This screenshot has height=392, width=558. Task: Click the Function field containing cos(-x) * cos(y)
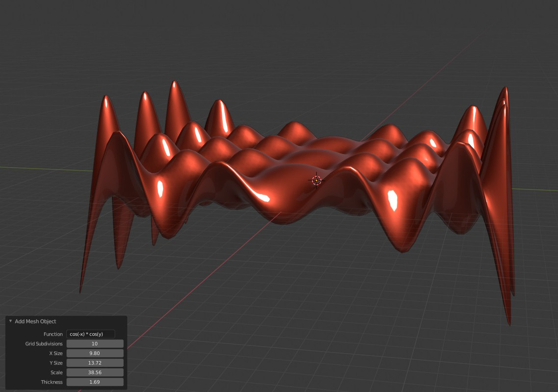tap(90, 334)
